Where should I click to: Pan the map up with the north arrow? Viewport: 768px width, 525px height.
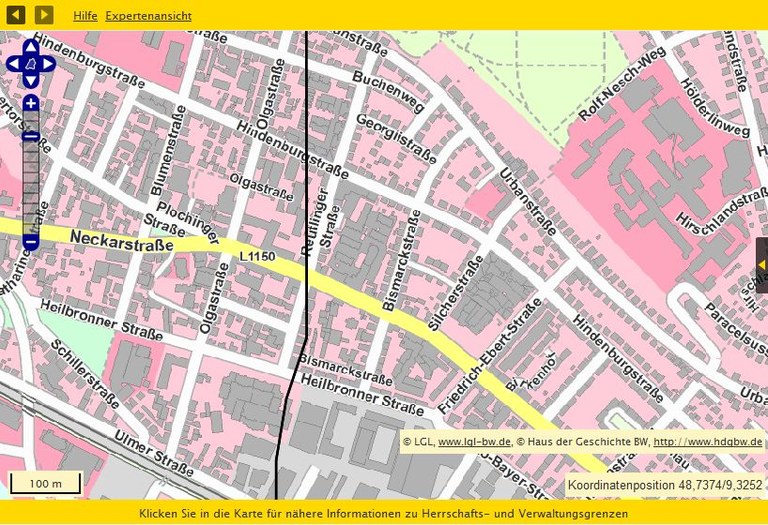point(31,46)
